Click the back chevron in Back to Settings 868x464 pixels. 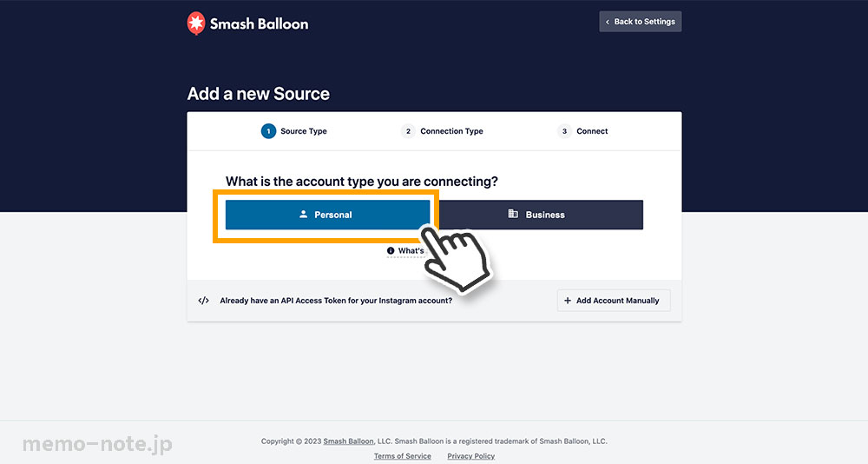point(608,22)
